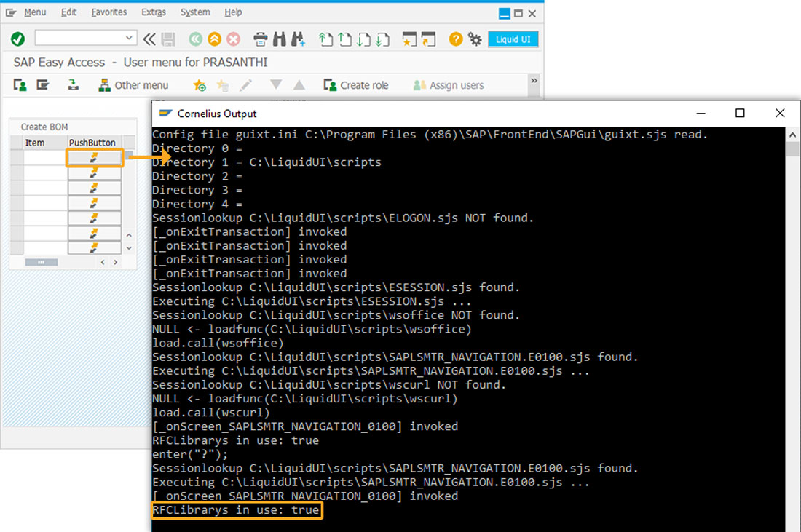The image size is (801, 532).
Task: Click the green Back icon
Action: (x=195, y=39)
